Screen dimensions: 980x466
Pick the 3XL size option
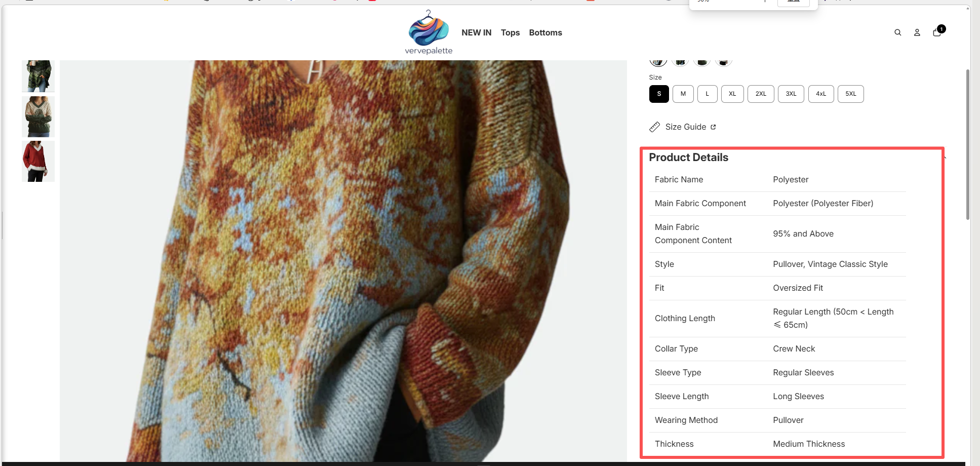coord(791,94)
